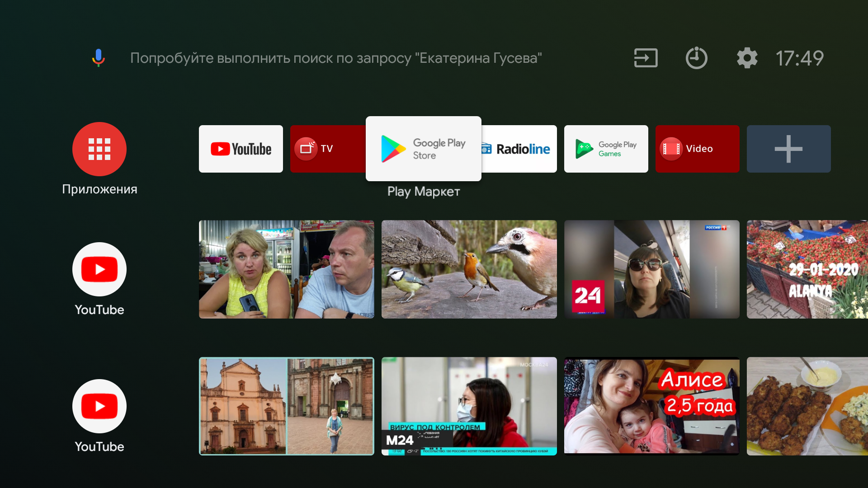
Task: Click the bird nature video thumbnail
Action: [x=470, y=269]
